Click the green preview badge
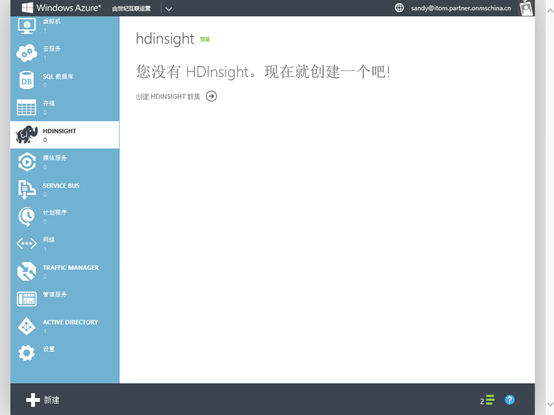 tap(205, 39)
